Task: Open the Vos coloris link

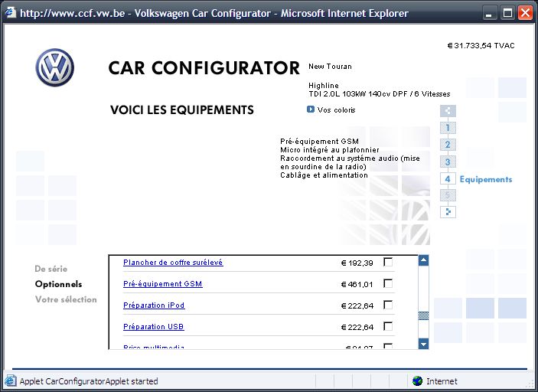Action: click(x=336, y=109)
